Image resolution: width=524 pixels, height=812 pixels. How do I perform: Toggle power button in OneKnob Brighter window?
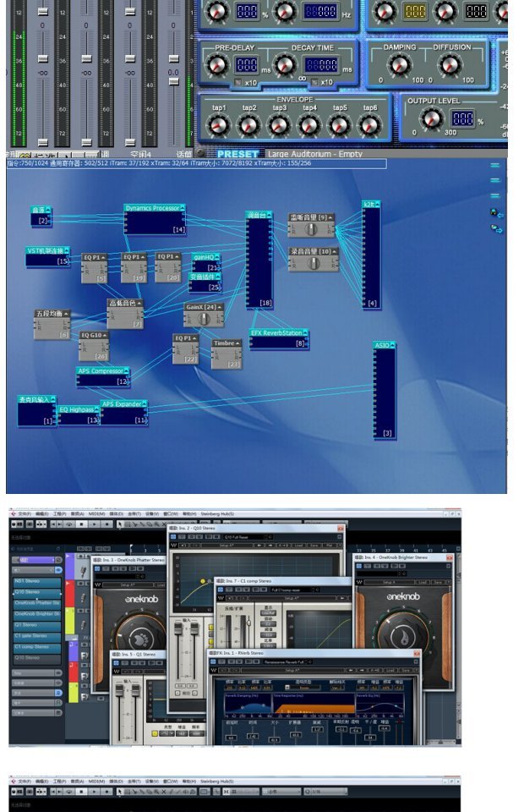coord(358,566)
